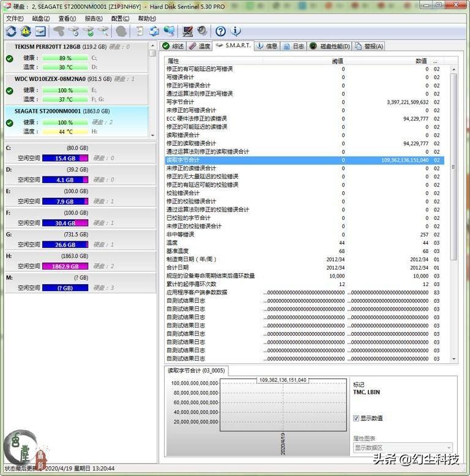This screenshot has width=470, height=476.
Task: Select the S.M.A.R.T. tab
Action: (x=233, y=45)
